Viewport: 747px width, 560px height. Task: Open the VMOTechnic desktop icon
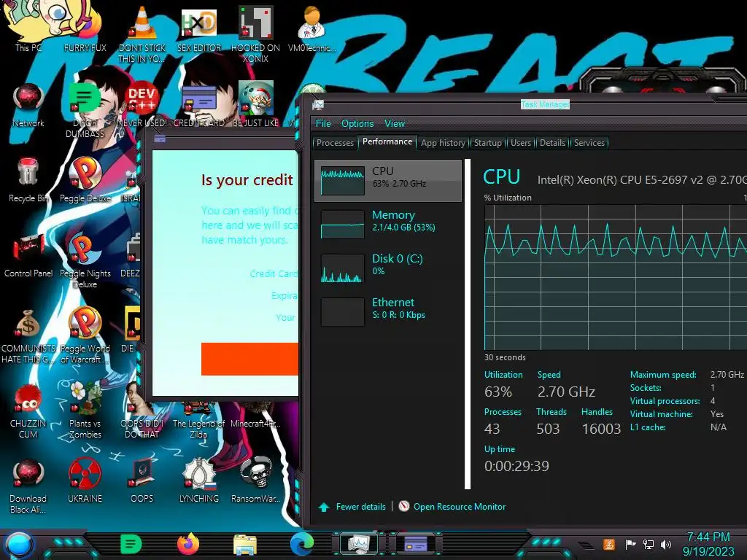point(312,28)
